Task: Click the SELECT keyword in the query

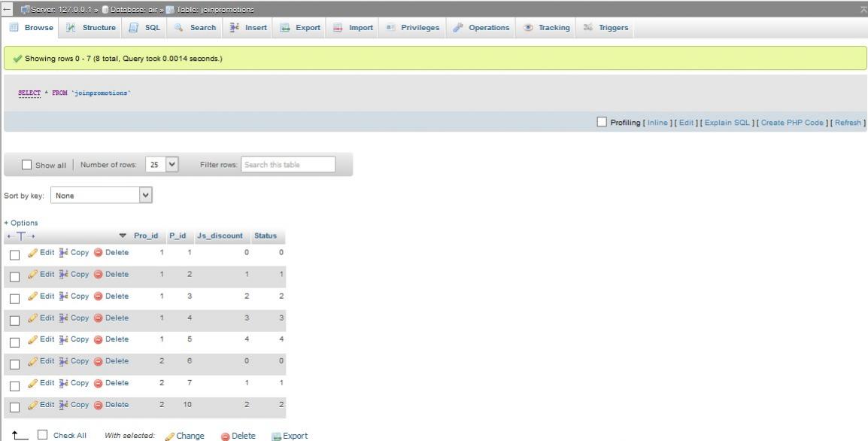Action: [29, 93]
